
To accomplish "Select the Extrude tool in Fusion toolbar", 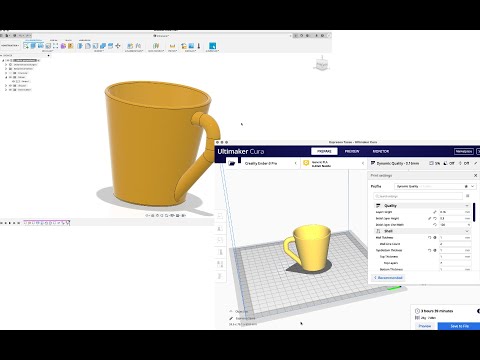I will click(33, 46).
